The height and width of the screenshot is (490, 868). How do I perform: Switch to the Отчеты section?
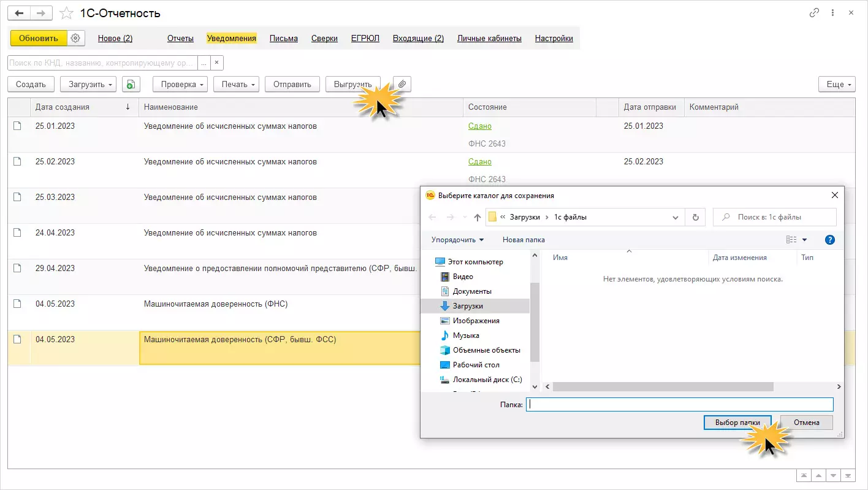click(x=180, y=38)
